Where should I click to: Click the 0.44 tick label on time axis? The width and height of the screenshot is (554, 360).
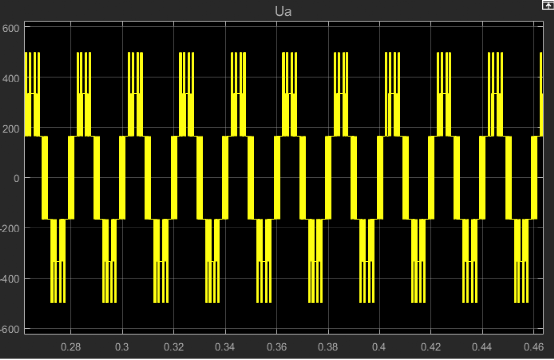(x=482, y=347)
